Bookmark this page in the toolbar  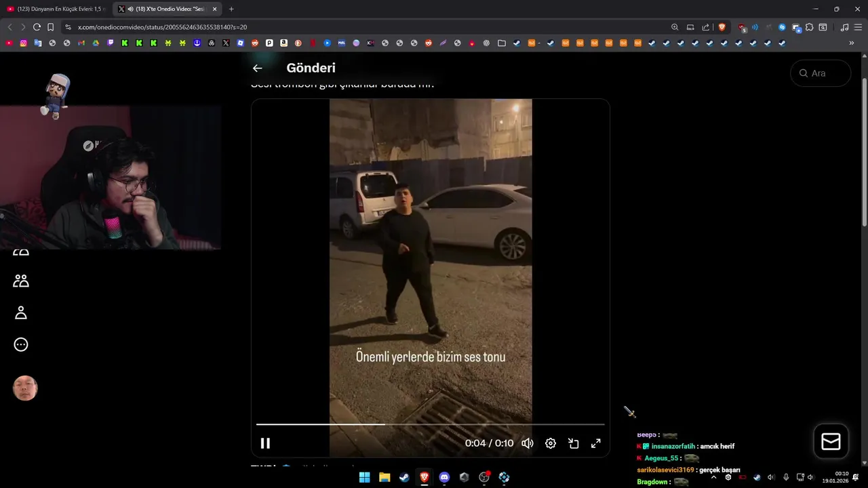[50, 27]
